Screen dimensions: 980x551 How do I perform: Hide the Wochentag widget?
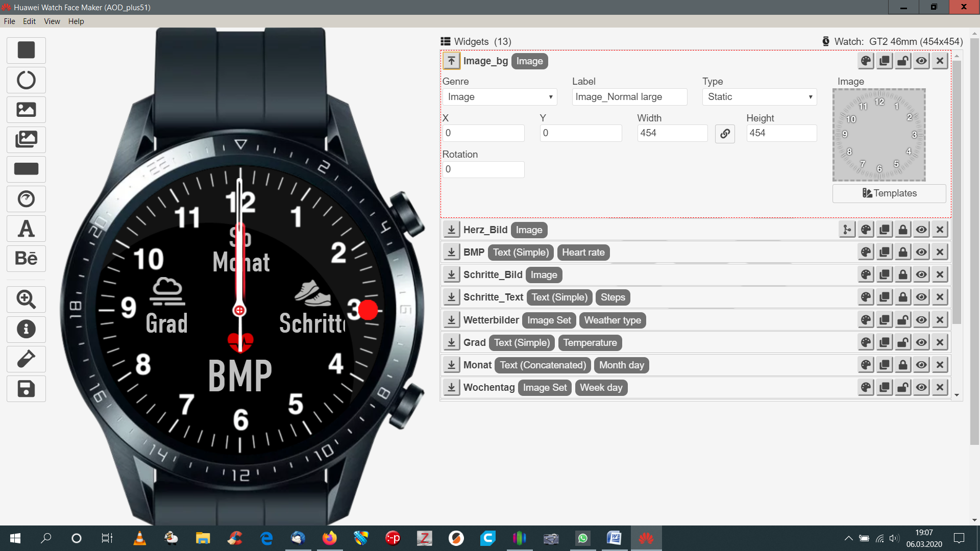[921, 387]
